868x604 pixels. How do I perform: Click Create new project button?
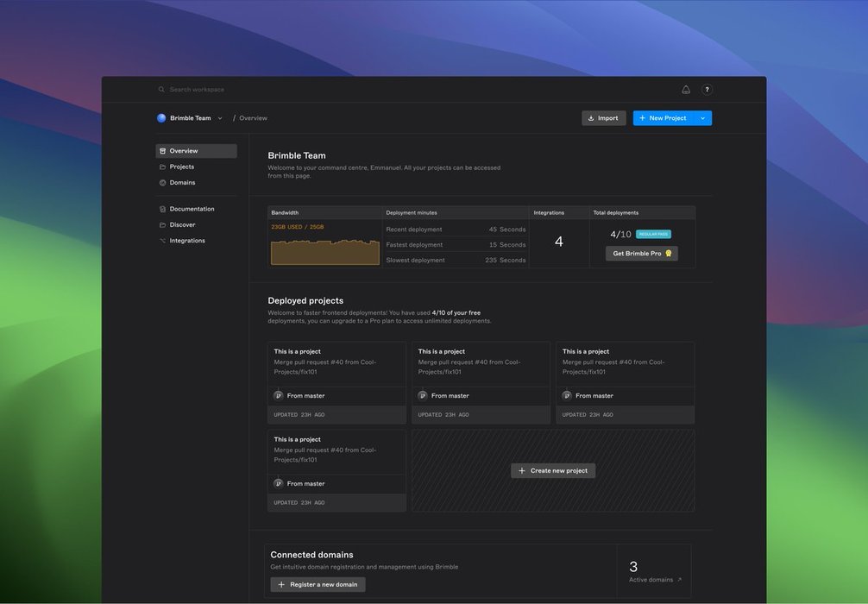553,471
